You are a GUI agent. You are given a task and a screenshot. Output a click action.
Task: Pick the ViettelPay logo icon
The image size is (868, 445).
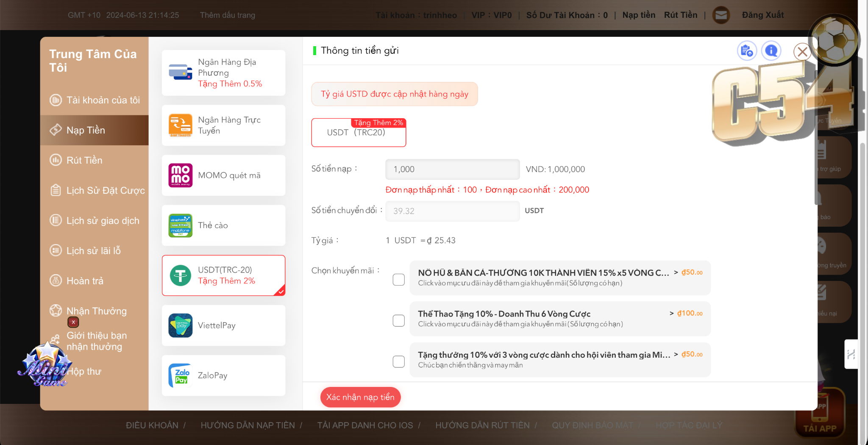click(x=181, y=325)
